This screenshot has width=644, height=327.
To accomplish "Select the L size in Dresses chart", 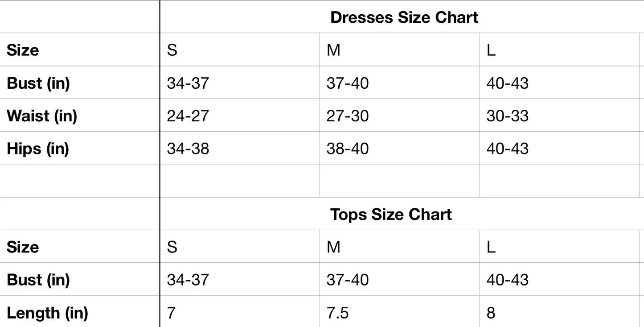I will (491, 50).
